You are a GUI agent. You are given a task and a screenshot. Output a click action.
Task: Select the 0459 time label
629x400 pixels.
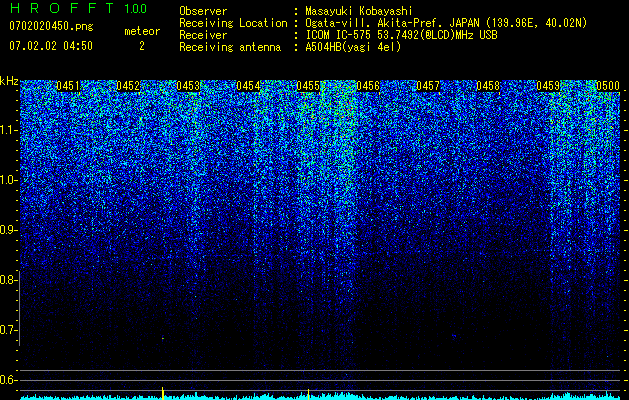click(x=548, y=86)
